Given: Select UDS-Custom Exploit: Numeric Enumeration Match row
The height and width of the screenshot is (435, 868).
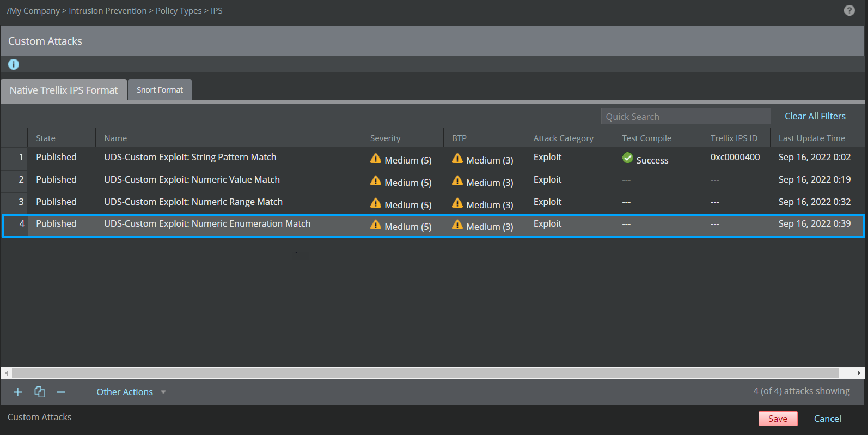Looking at the screenshot, I should (432, 226).
